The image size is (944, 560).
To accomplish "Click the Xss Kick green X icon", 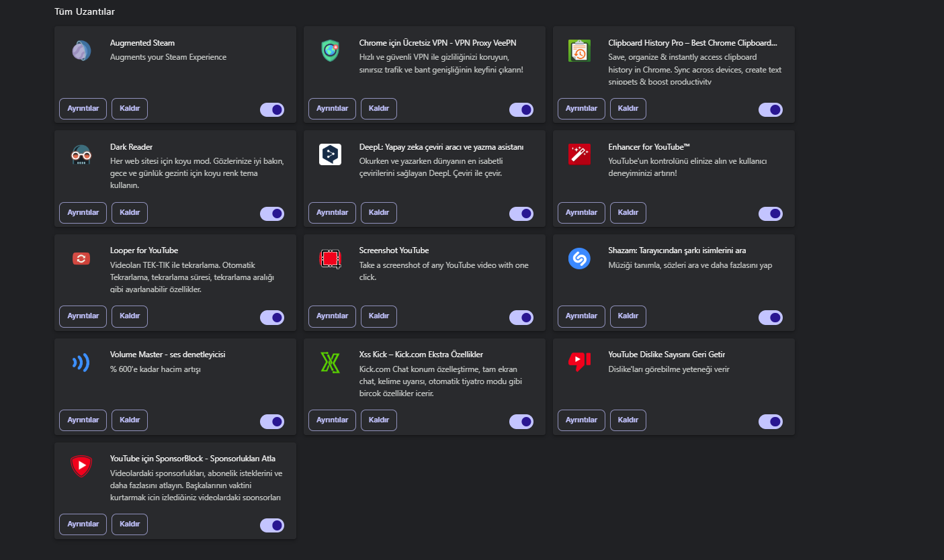I will 330,363.
